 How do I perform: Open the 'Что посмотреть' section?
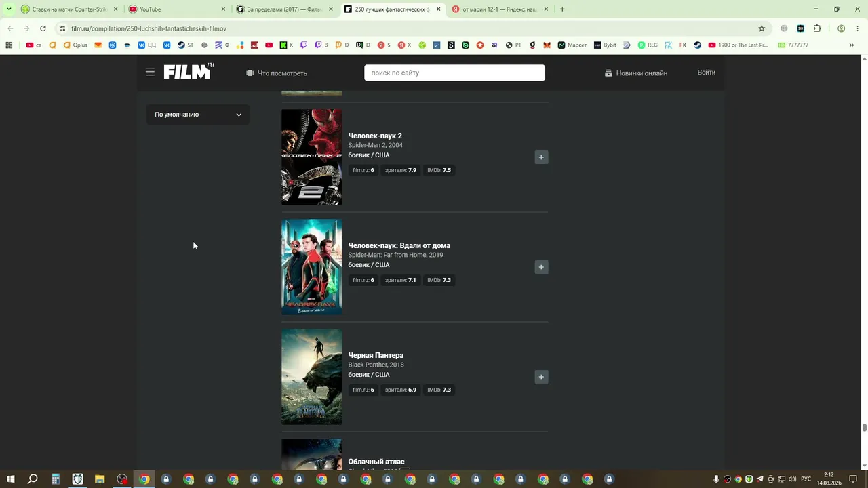pos(277,73)
